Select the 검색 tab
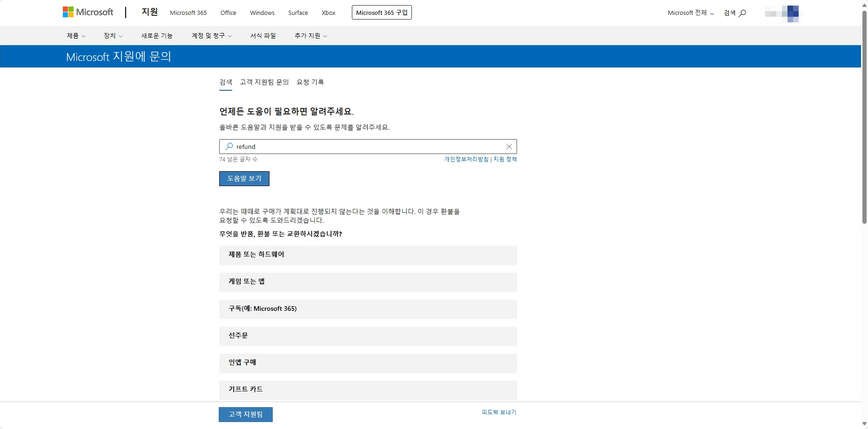Image resolution: width=868 pixels, height=429 pixels. pyautogui.click(x=226, y=82)
